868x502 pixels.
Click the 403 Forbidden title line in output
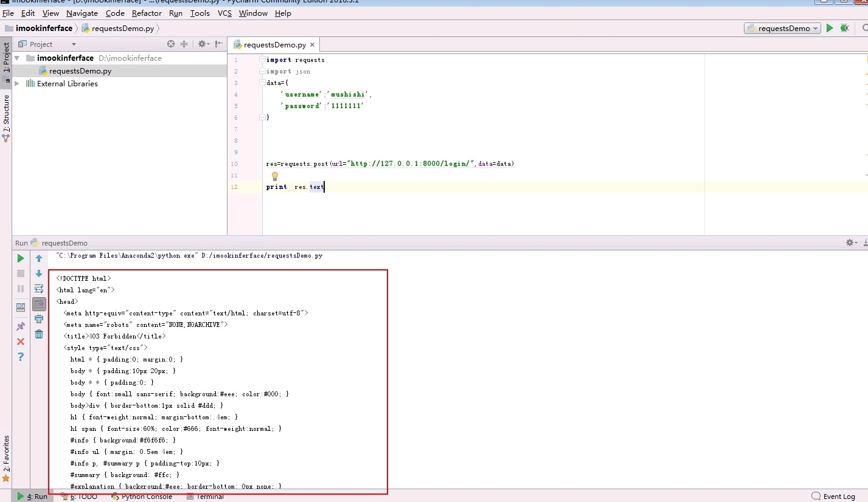114,336
